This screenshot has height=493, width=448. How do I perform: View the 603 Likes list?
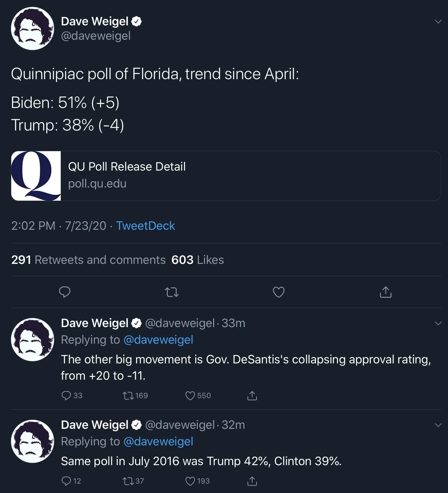click(x=198, y=260)
